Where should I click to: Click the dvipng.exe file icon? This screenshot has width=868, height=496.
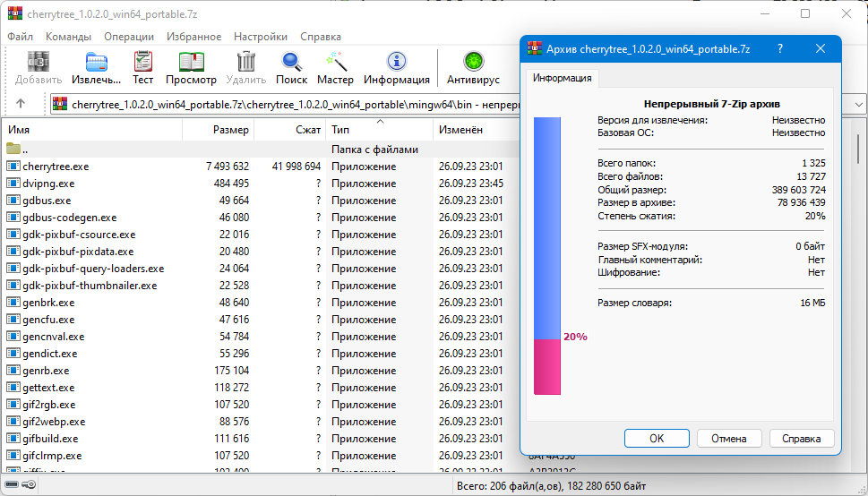(13, 184)
